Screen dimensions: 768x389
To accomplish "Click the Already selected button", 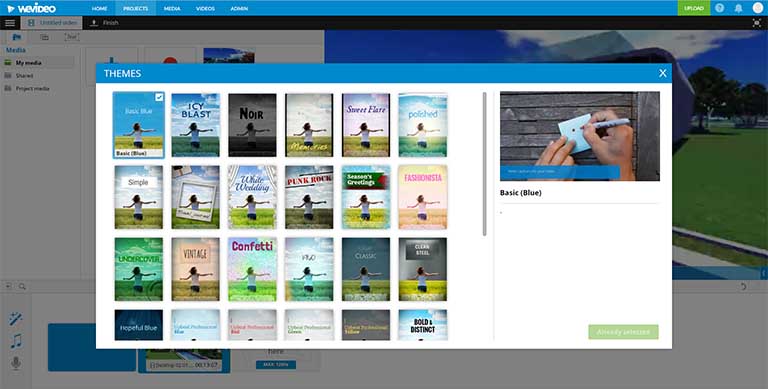I will [x=624, y=332].
